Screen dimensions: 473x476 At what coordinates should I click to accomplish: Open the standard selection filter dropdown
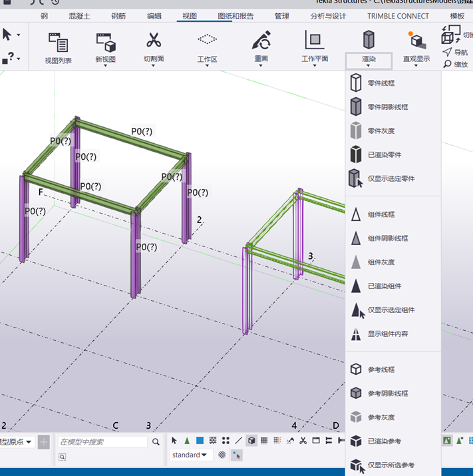point(191,455)
